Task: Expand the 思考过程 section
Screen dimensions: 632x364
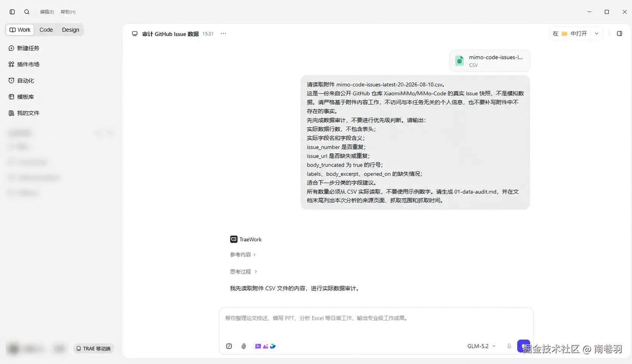Action: pyautogui.click(x=243, y=271)
